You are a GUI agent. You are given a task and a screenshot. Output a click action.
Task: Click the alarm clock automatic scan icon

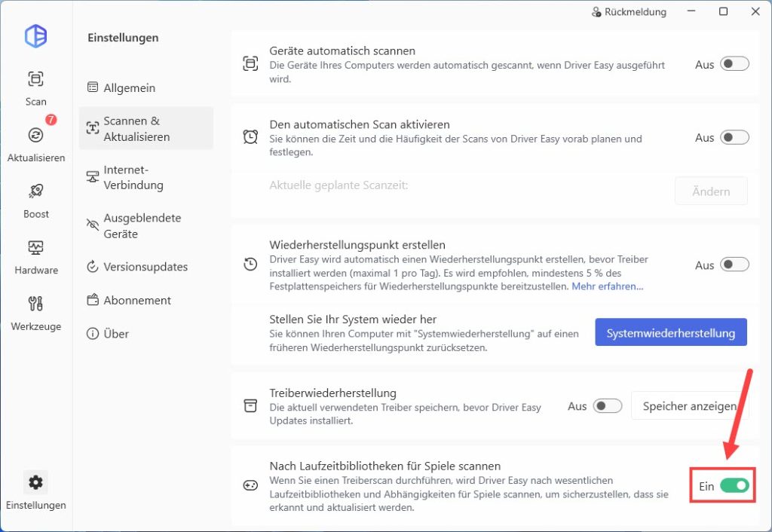click(250, 137)
